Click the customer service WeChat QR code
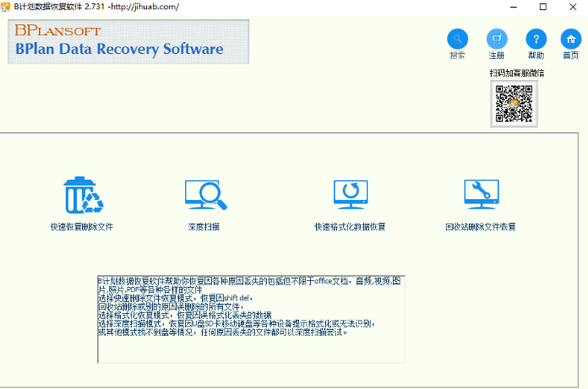Image resolution: width=588 pixels, height=389 pixels. tap(514, 104)
